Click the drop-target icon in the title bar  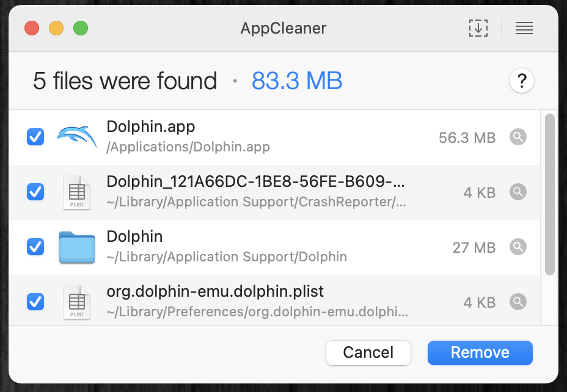point(478,28)
